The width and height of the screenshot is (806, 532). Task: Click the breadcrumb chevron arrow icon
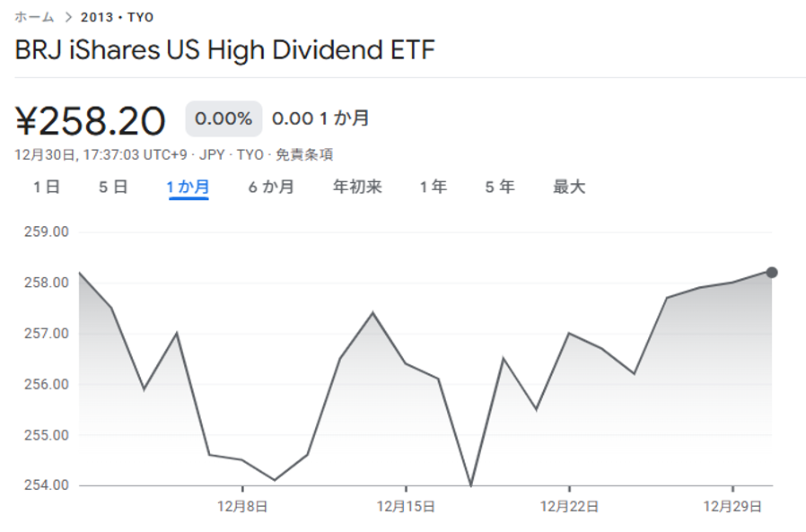click(68, 17)
